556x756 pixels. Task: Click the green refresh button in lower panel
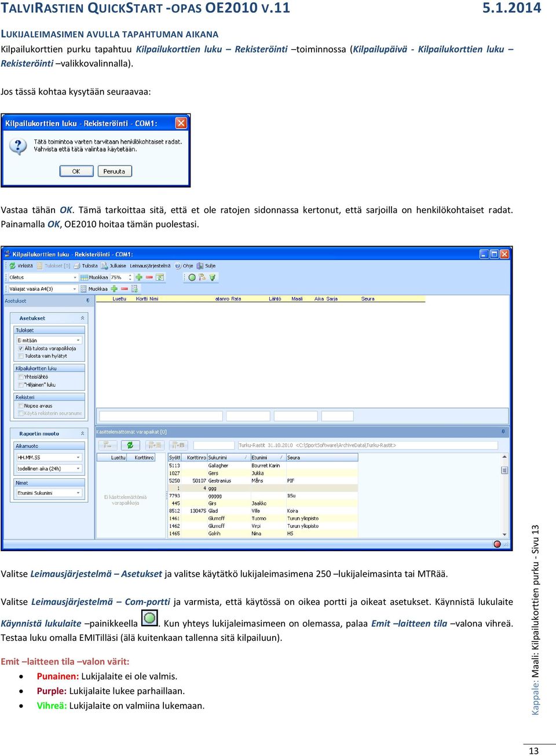[x=130, y=445]
